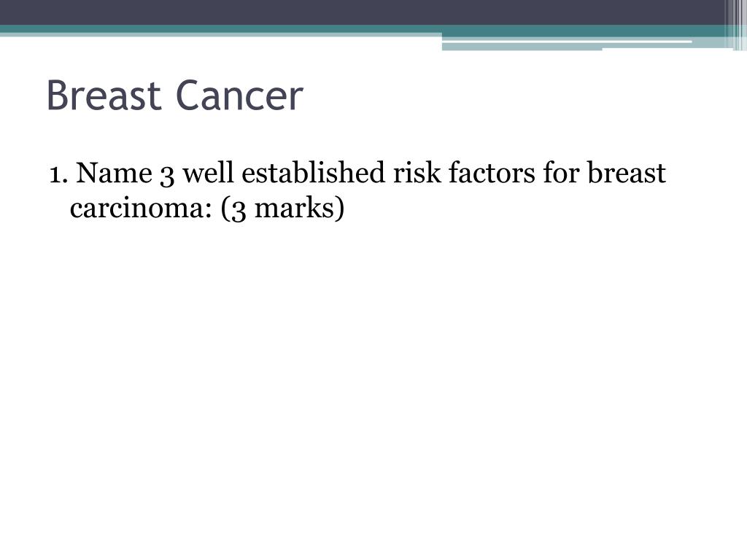
Task: Click the dark navy header bar
Action: (x=362, y=12)
